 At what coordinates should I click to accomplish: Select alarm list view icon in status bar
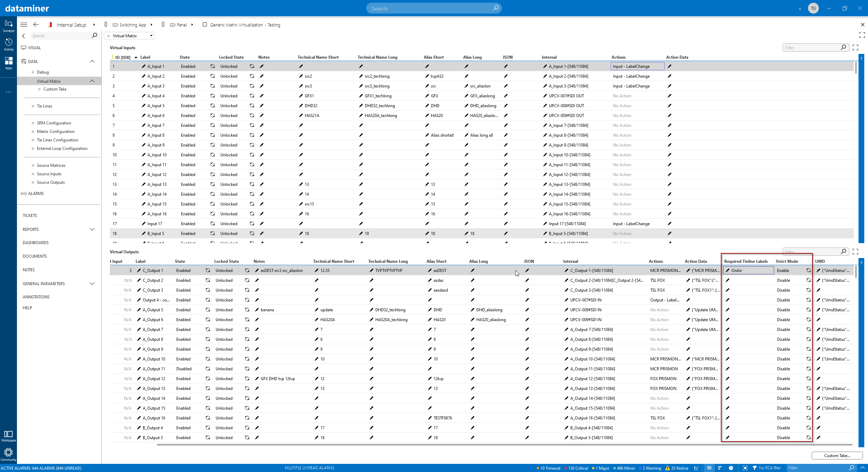coord(709,468)
